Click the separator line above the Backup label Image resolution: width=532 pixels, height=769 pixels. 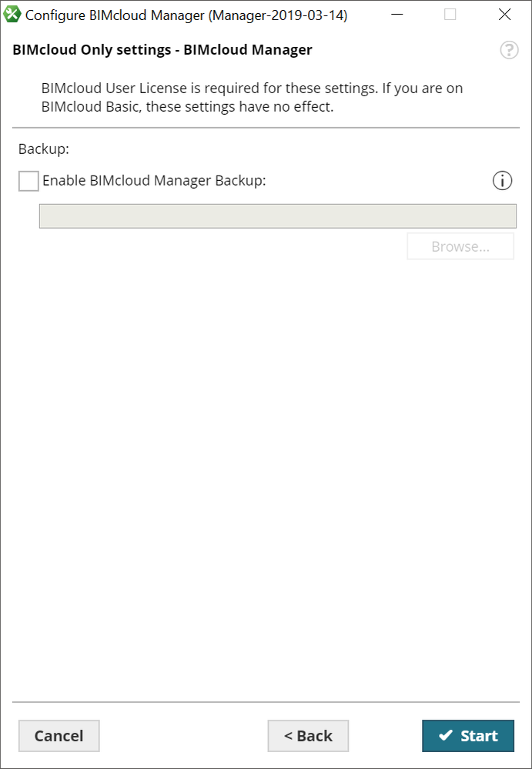tap(266, 128)
